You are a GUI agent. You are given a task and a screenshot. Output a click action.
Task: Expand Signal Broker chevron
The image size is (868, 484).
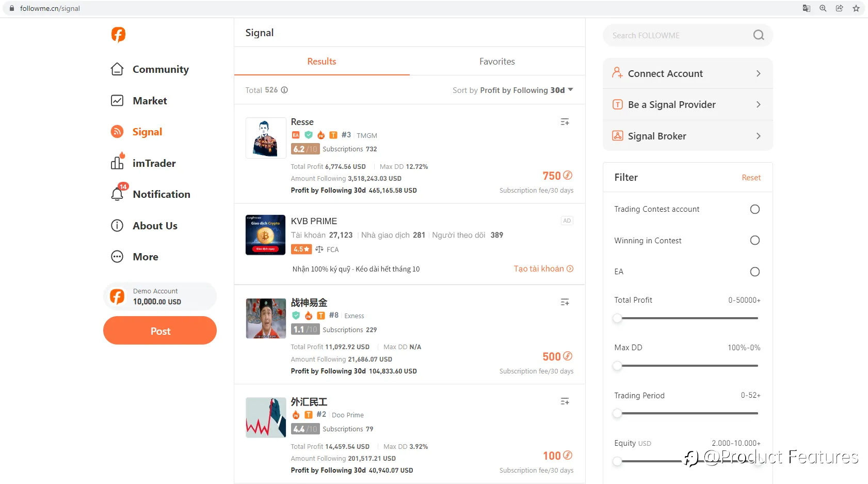[758, 136]
